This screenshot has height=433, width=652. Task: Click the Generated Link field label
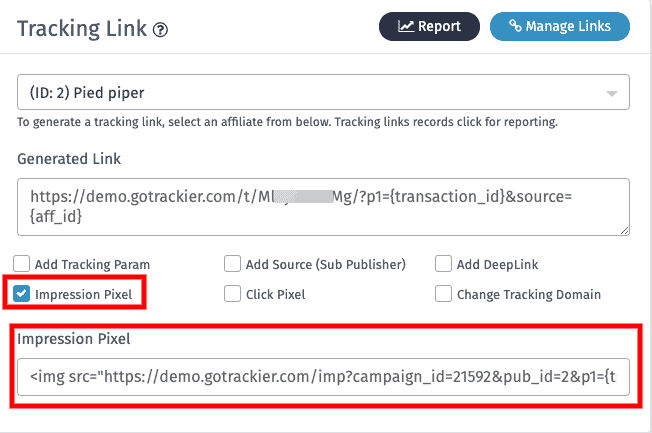pos(69,158)
